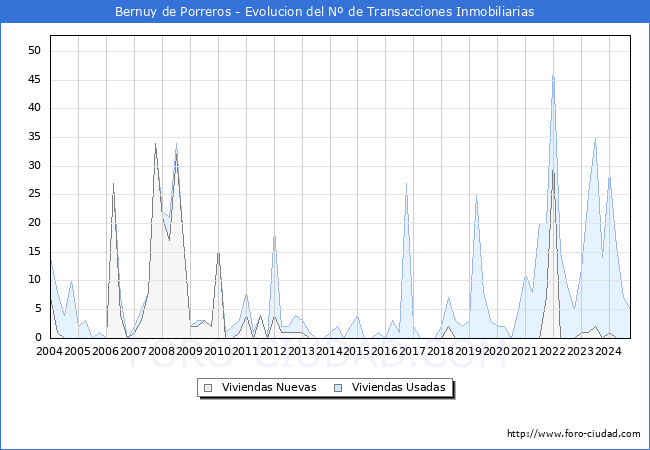The image size is (650, 450).
Task: Click the gray peak at 2008
Action: click(x=155, y=144)
